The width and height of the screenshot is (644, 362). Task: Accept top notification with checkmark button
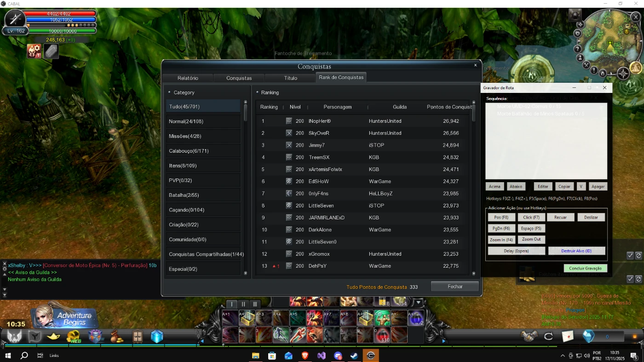(630, 255)
